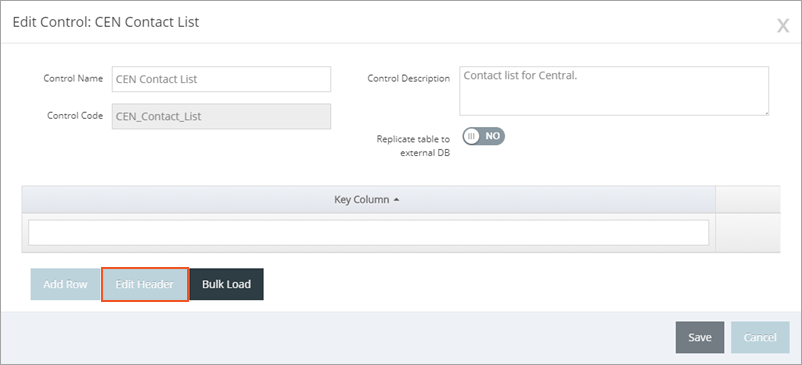The image size is (802, 365).
Task: Click the Control Name text field
Action: coord(221,79)
